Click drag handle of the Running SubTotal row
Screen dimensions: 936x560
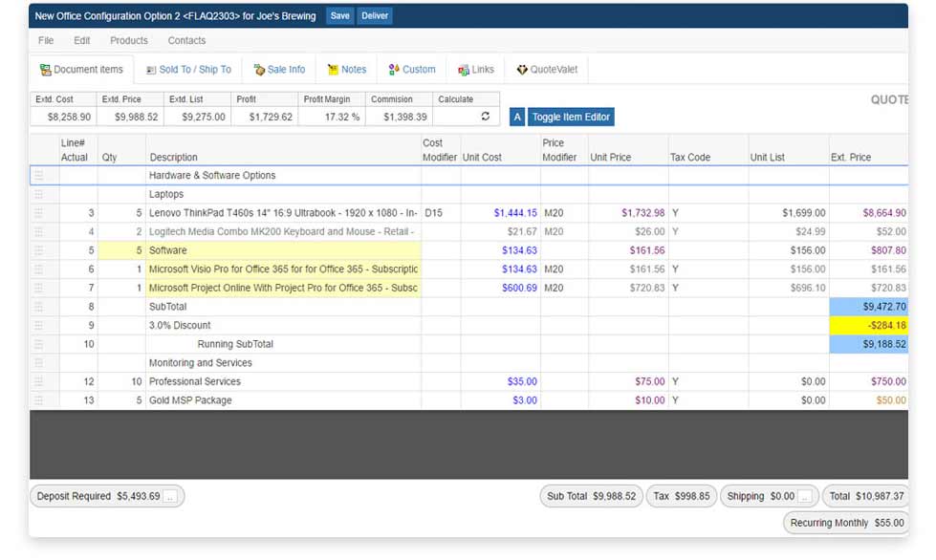click(x=39, y=344)
